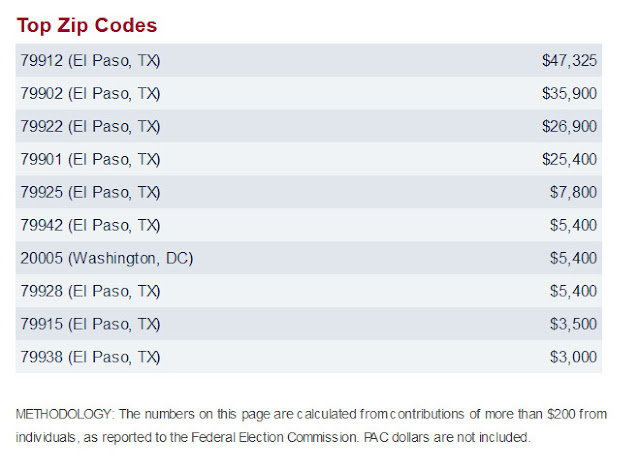Select the 79925 (El Paso, TX) row
Viewport: 640px width, 471px height.
309,192
